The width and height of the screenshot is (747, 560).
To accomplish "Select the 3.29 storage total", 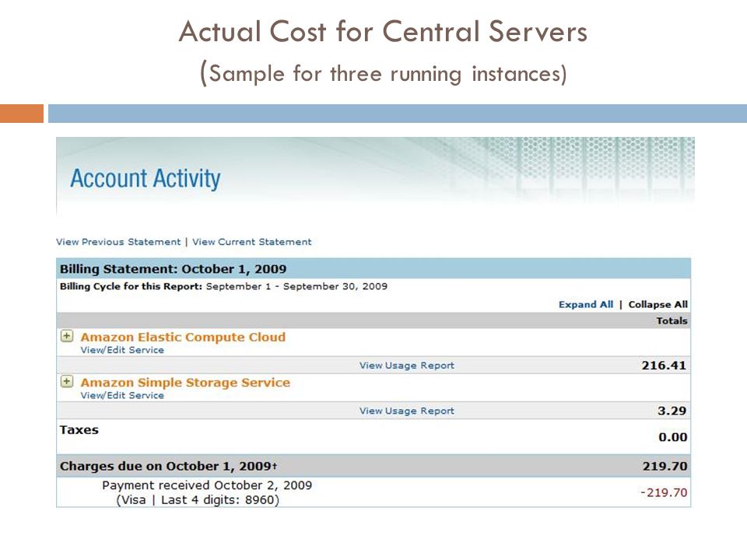I will pos(672,411).
